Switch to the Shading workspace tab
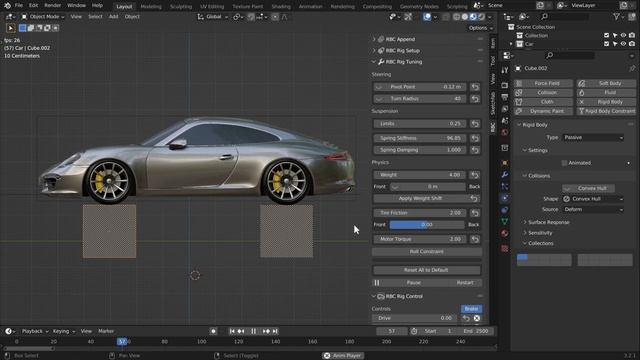The width and height of the screenshot is (640, 360). click(281, 7)
